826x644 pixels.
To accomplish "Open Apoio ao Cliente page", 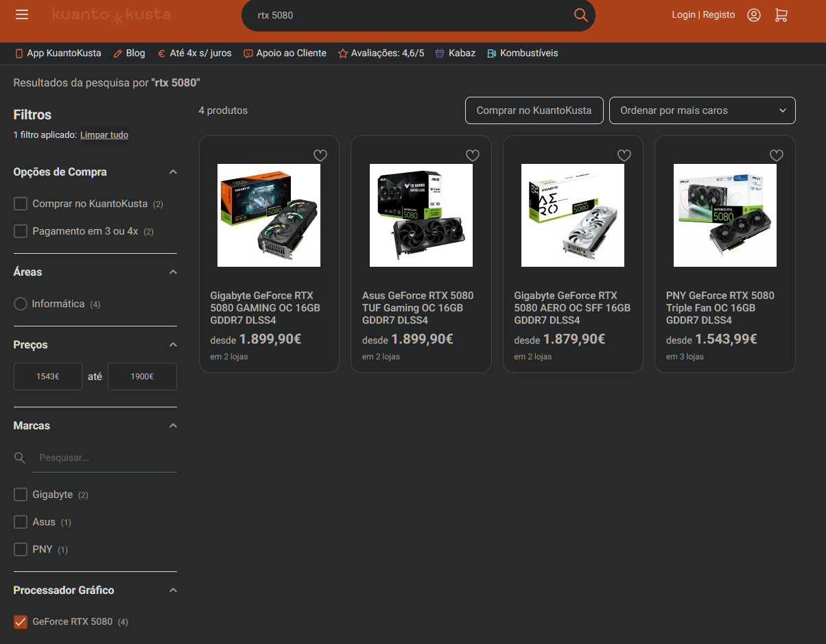I will point(291,53).
